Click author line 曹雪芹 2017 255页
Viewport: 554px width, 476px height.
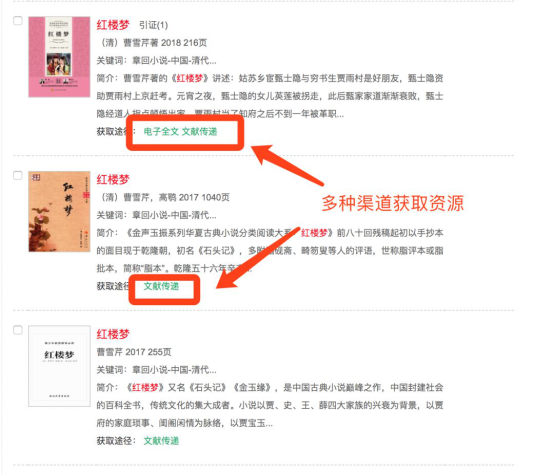(134, 352)
